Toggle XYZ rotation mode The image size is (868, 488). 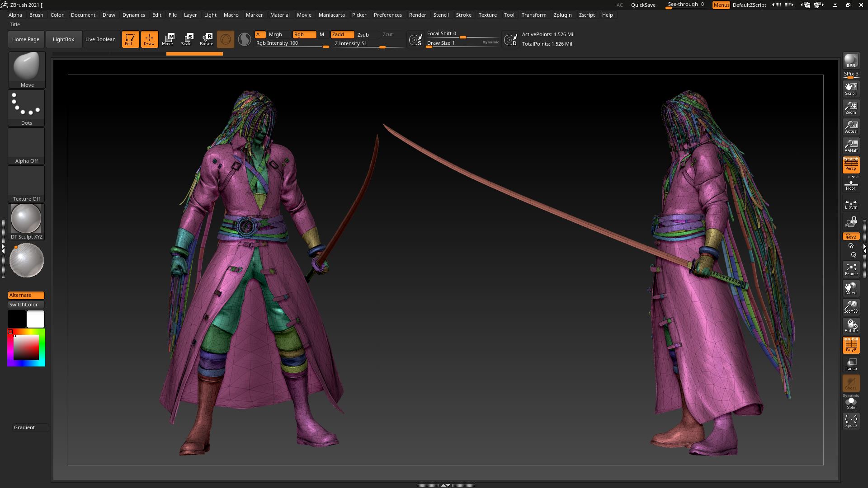point(851,236)
